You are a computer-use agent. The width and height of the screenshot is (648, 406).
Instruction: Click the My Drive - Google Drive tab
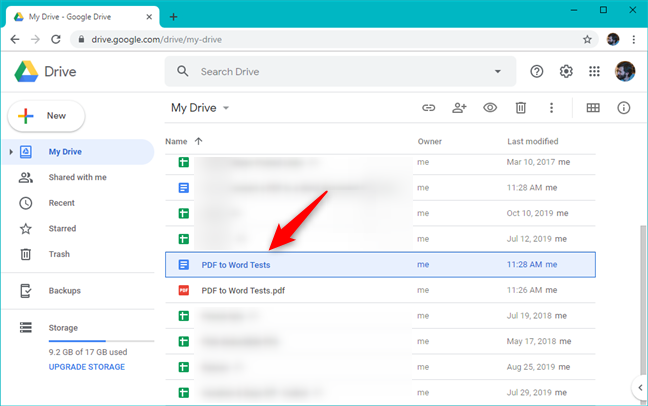click(x=83, y=17)
